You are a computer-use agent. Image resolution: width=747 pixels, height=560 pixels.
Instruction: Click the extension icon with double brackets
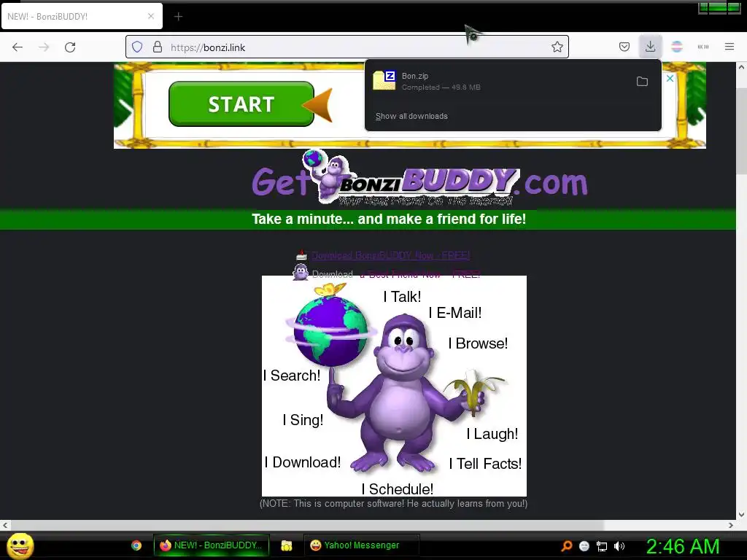pyautogui.click(x=703, y=47)
